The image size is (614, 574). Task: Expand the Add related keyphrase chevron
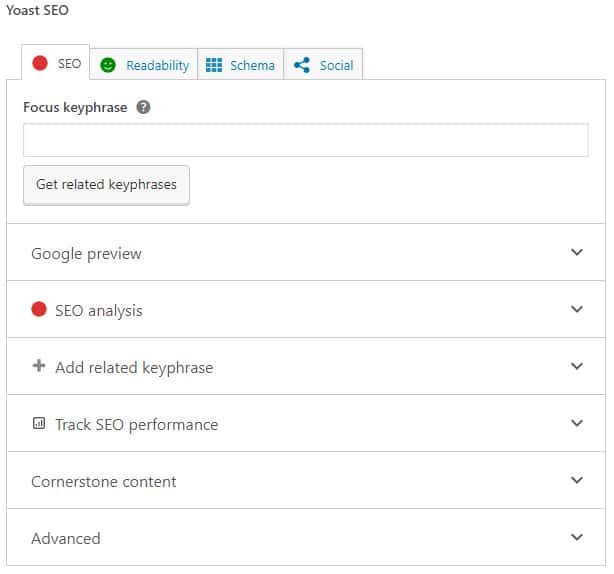[x=577, y=366]
